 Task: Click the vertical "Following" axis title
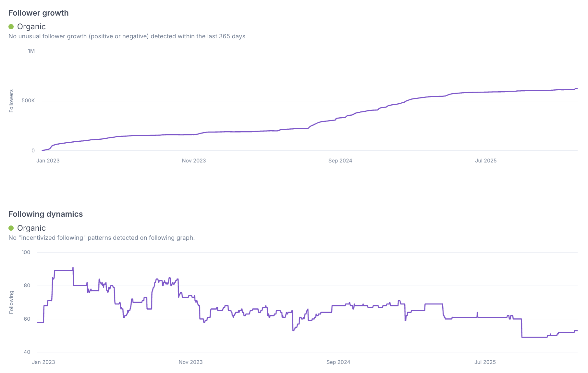(x=11, y=302)
